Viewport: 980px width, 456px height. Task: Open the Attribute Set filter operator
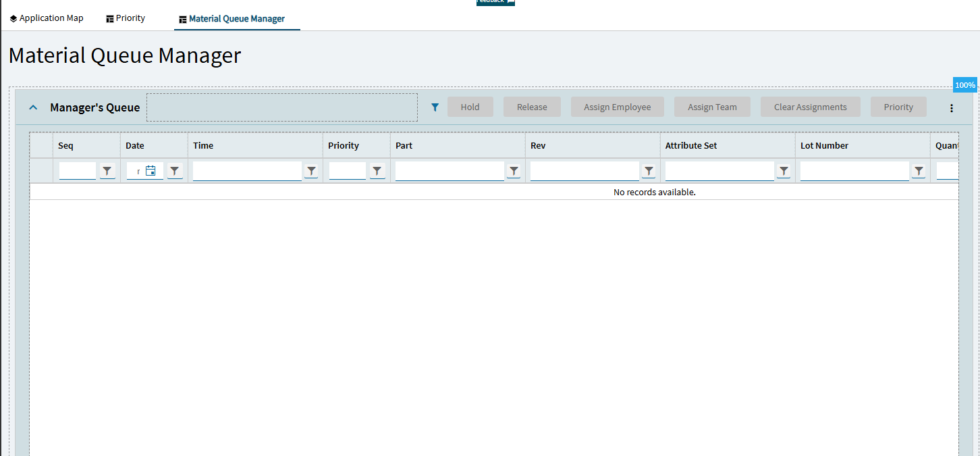click(784, 171)
